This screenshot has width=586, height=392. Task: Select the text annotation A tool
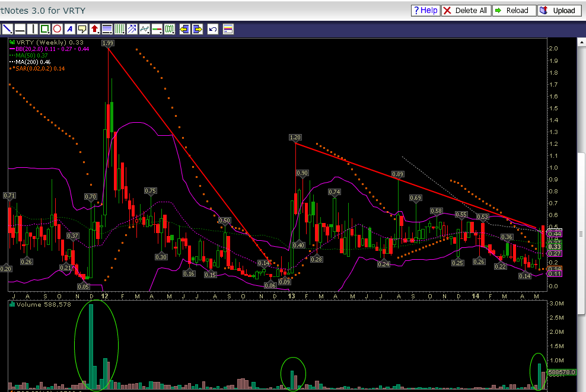pos(69,29)
